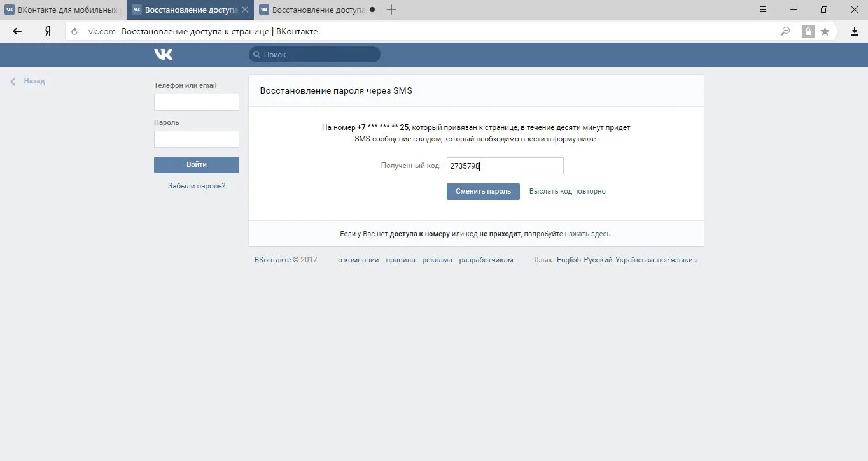This screenshot has height=461, width=868.
Task: Click the Полученный код input field
Action: tap(505, 166)
